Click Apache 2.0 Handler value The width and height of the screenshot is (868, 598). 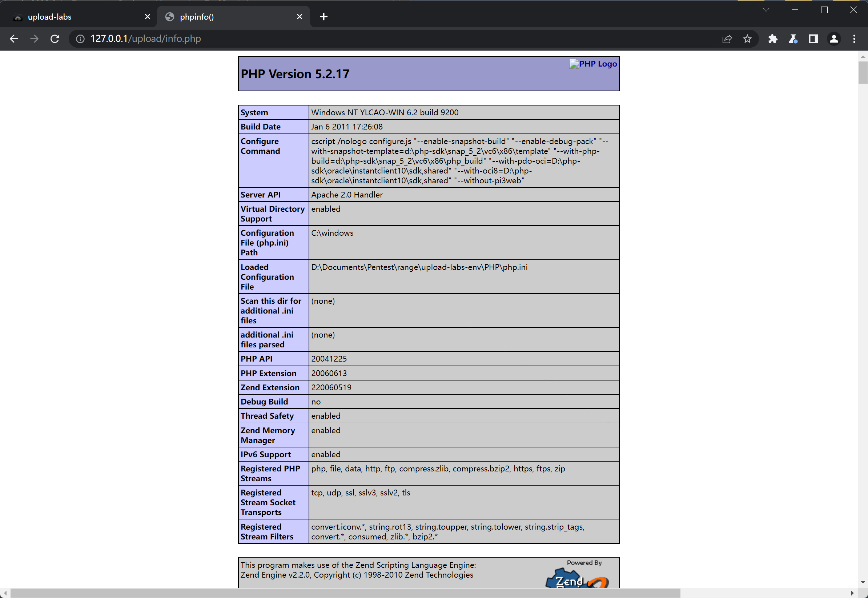(x=347, y=195)
